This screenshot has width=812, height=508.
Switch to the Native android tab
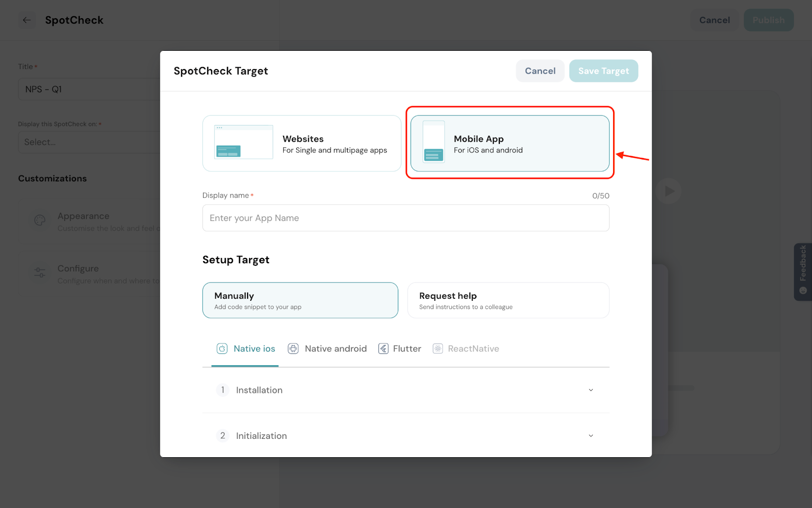(x=335, y=348)
